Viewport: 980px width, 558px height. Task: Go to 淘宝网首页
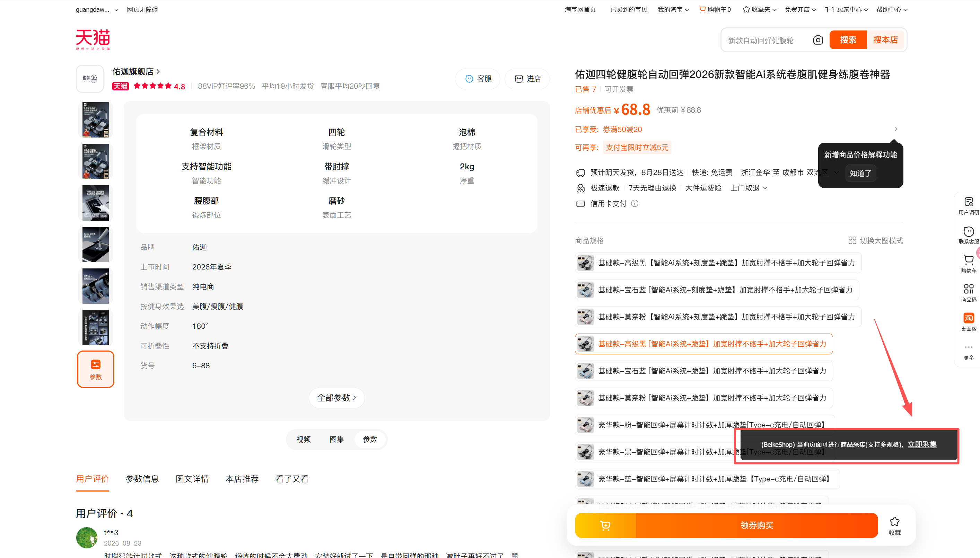[x=580, y=9]
